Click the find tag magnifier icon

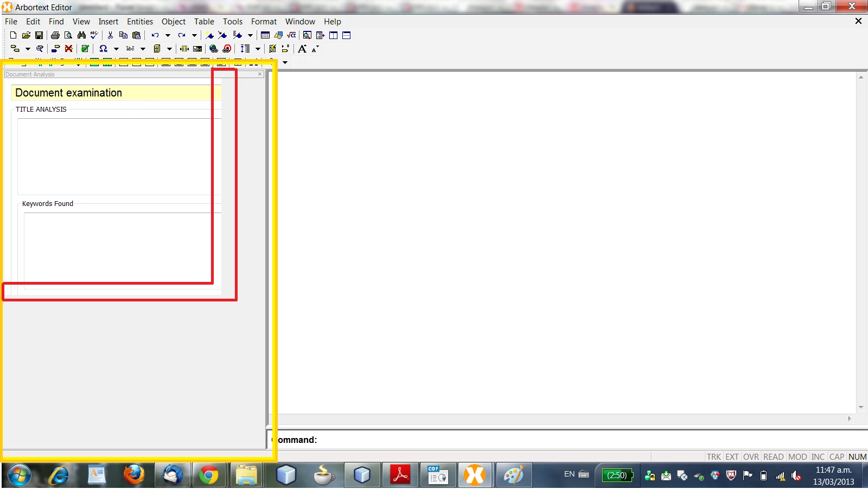point(40,48)
